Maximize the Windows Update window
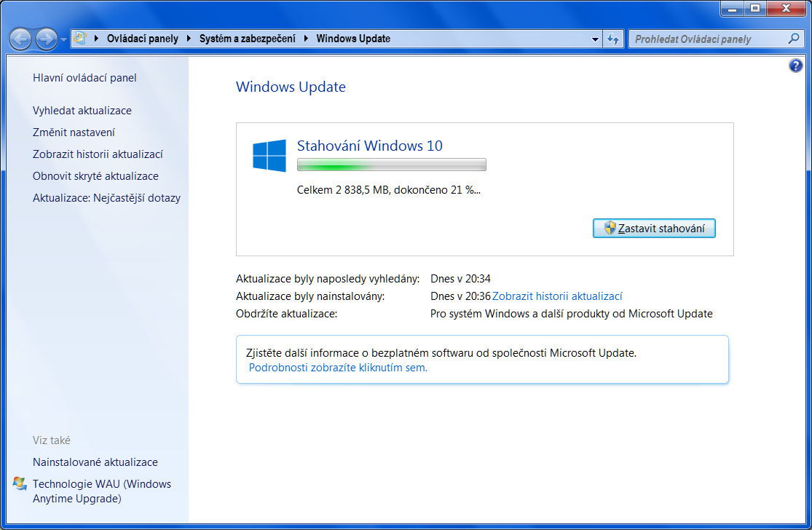The height and width of the screenshot is (530, 812). pos(755,8)
